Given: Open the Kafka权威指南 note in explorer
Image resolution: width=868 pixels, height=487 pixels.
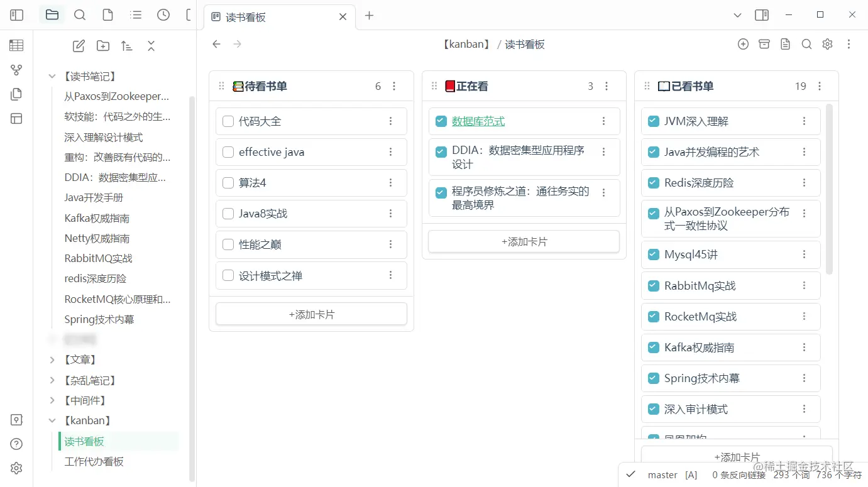Looking at the screenshot, I should coord(97,218).
